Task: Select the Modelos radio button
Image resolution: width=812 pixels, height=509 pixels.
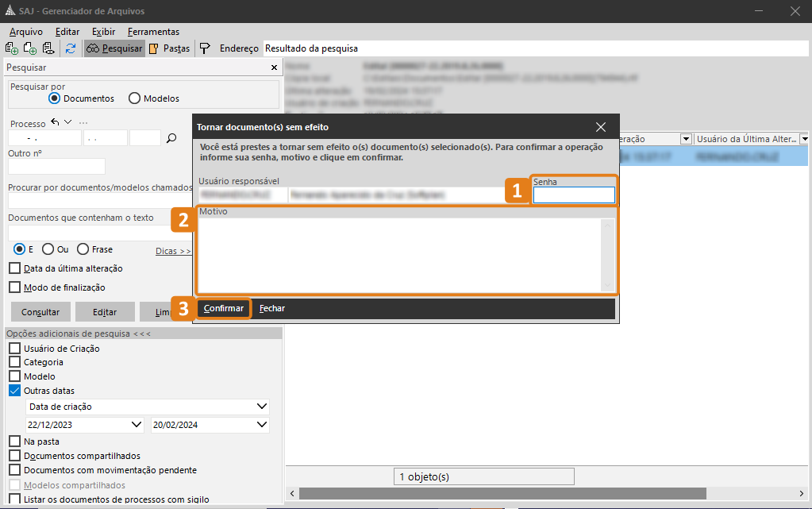Action: tap(135, 98)
